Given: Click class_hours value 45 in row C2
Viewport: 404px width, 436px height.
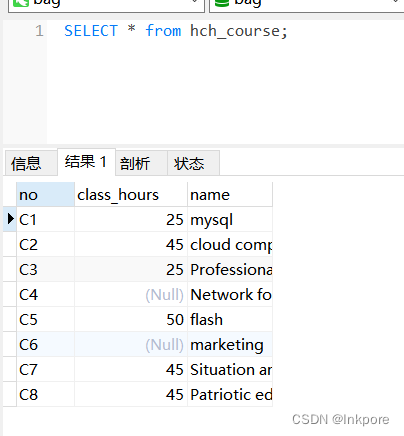Looking at the screenshot, I should [x=131, y=244].
